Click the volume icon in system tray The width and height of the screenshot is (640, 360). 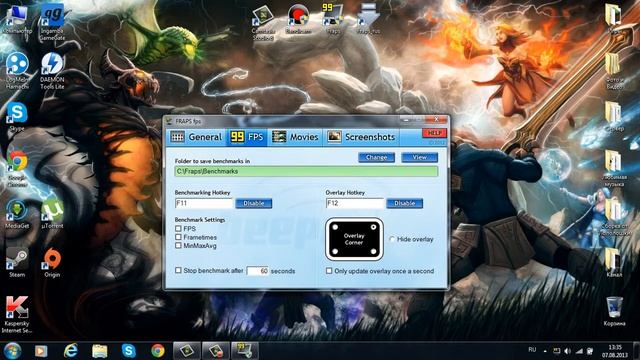pos(567,351)
